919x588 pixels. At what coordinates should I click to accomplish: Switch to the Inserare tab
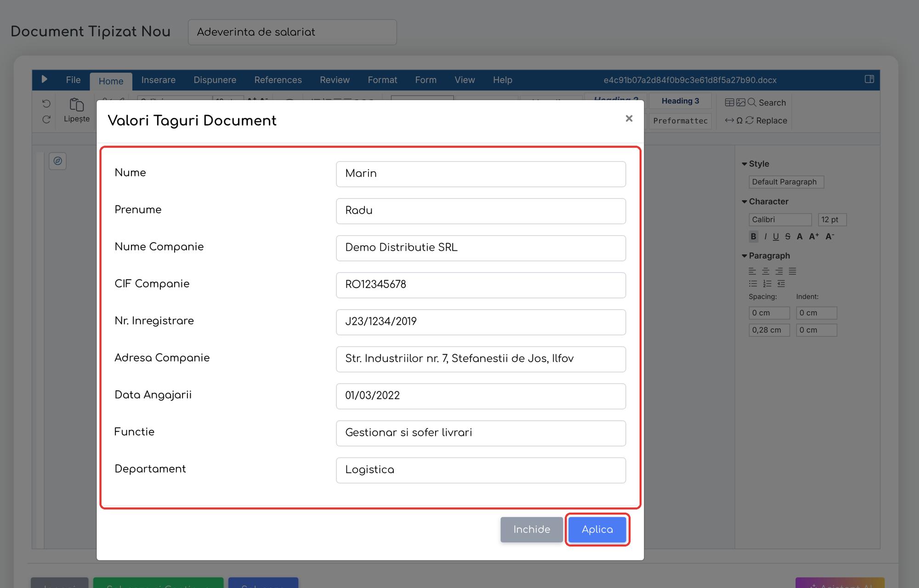158,80
